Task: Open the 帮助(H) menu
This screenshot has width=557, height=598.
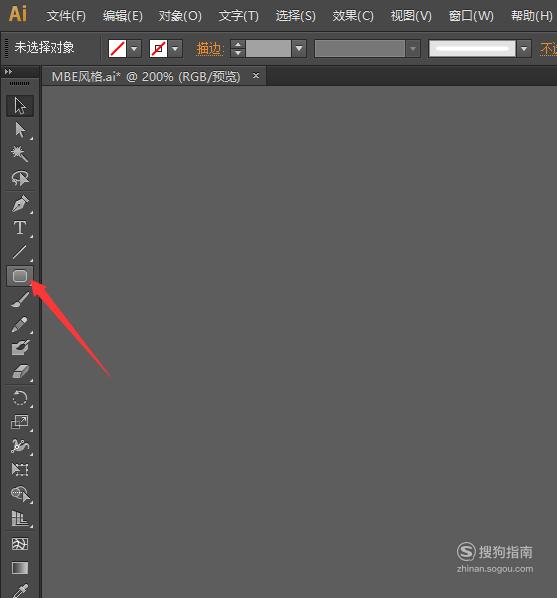Action: pyautogui.click(x=531, y=16)
